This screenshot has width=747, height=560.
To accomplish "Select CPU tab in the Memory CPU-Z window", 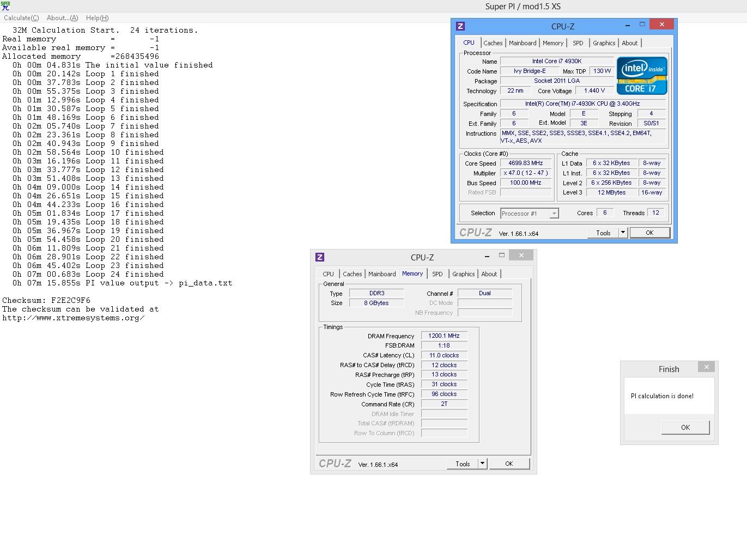I will [329, 274].
